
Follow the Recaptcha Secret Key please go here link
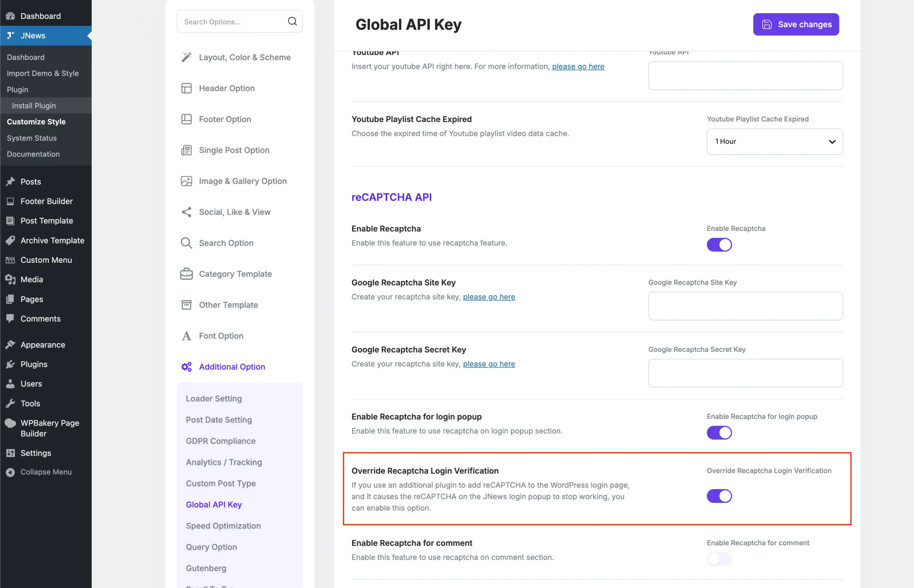click(x=489, y=364)
